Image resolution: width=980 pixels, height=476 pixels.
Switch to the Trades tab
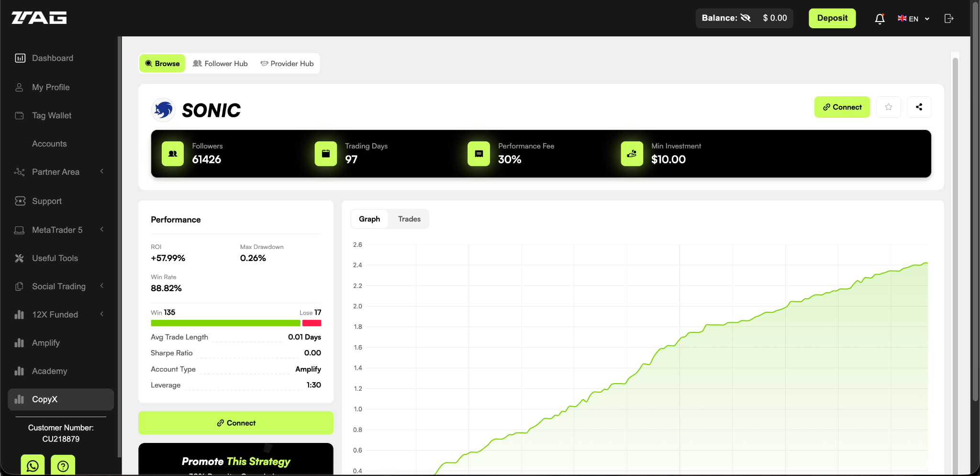[x=409, y=218]
